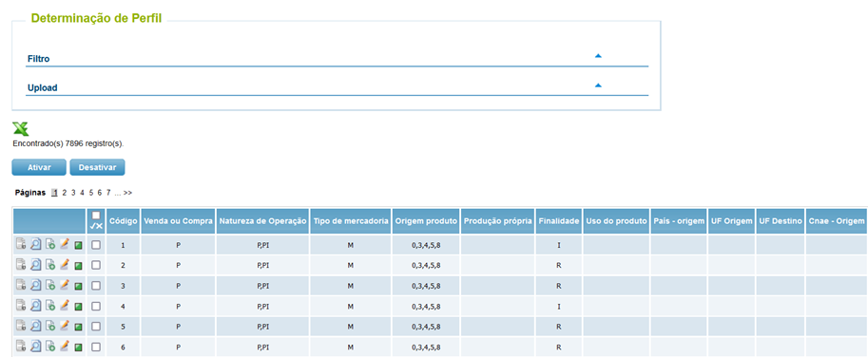The width and height of the screenshot is (868, 357).
Task: Edit record 5 using the pencil icon
Action: coord(65,327)
